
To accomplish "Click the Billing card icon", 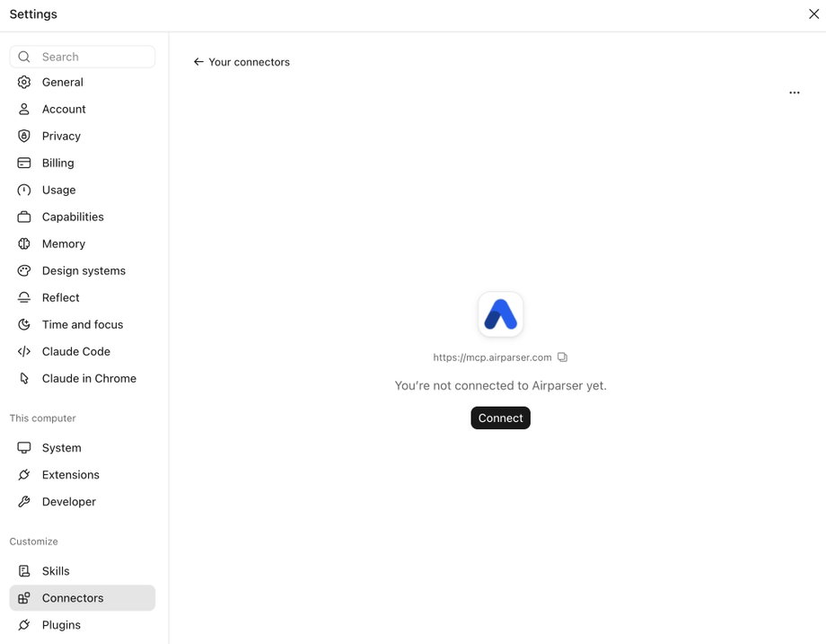I will pos(23,163).
